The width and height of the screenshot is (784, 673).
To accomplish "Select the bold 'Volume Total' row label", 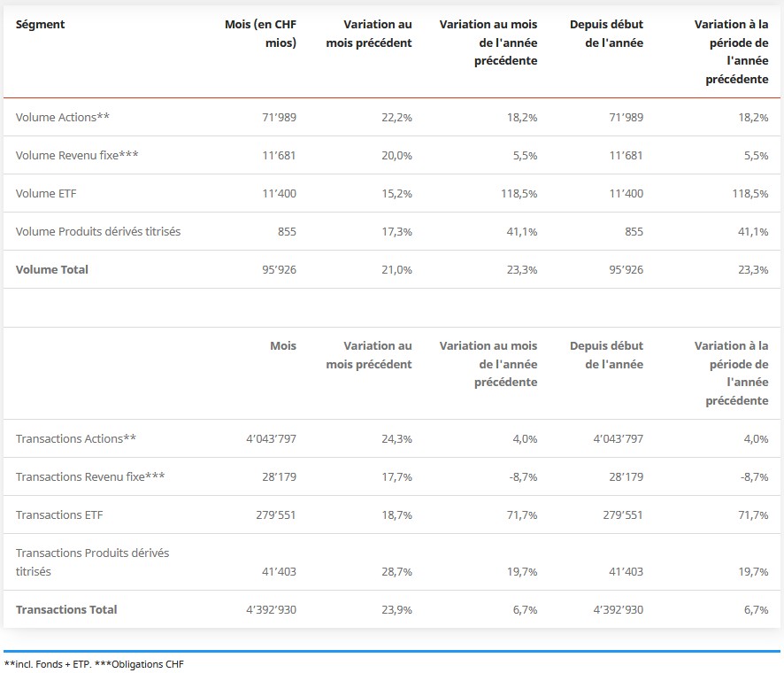I will (x=52, y=270).
